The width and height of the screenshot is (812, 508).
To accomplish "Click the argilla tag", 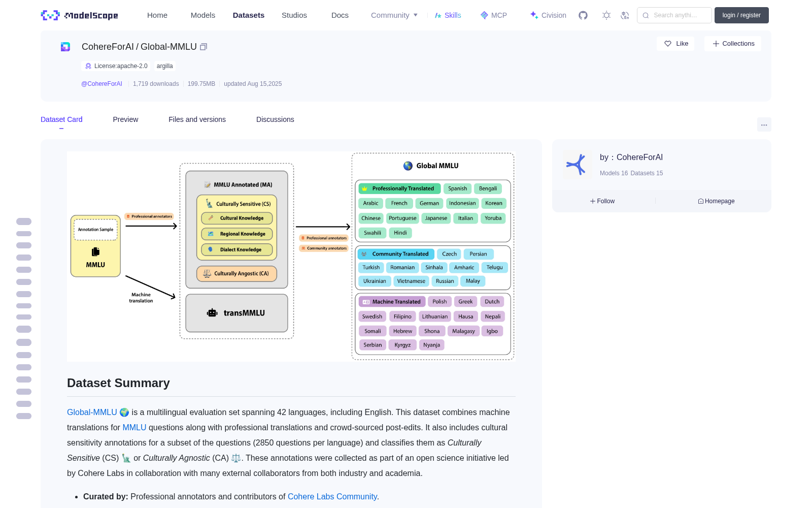I will [164, 66].
